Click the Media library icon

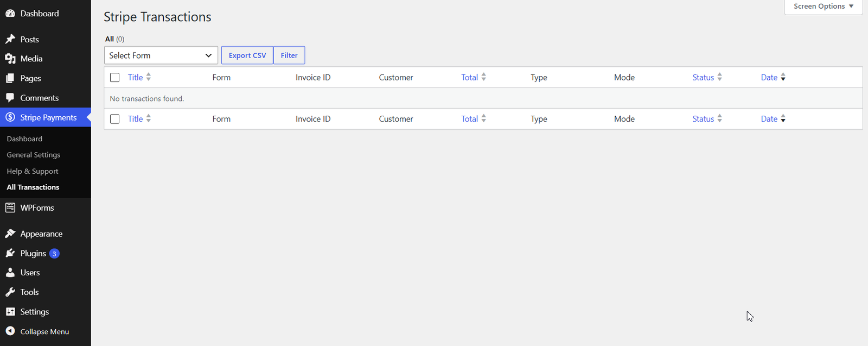[10, 59]
